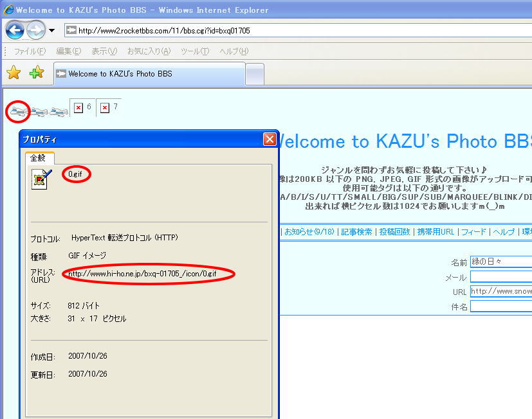Click the broken image icon labeled 6
Viewport: 532px width, 419px height.
point(78,108)
